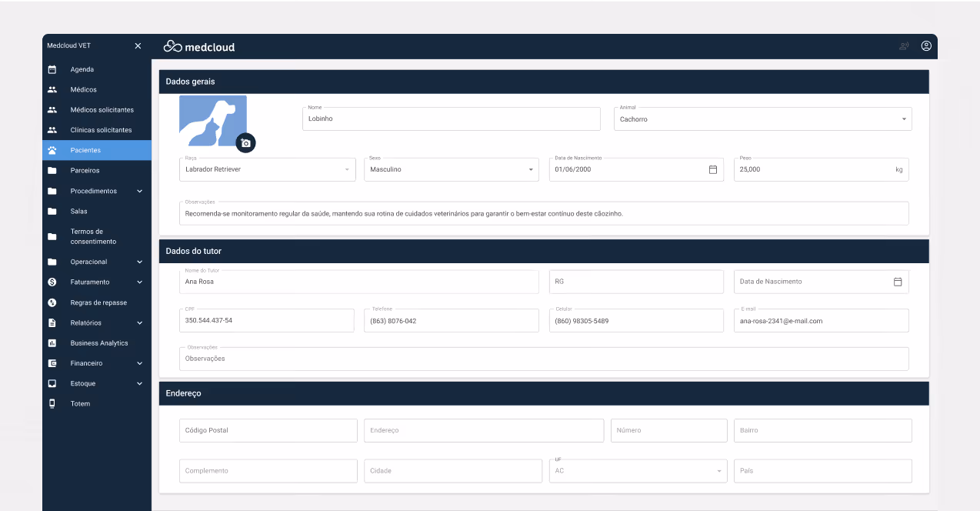Click the Estoque inventory icon
The width and height of the screenshot is (980, 511).
click(x=52, y=383)
